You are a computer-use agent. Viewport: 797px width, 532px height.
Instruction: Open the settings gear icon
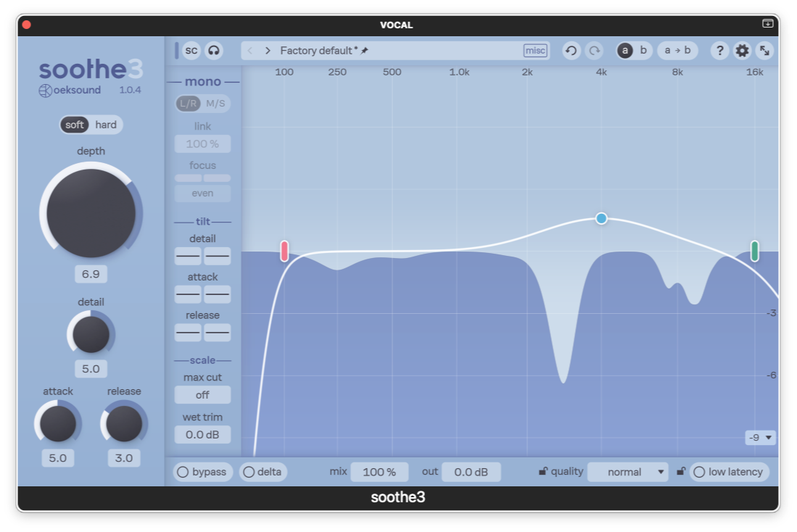click(x=742, y=50)
